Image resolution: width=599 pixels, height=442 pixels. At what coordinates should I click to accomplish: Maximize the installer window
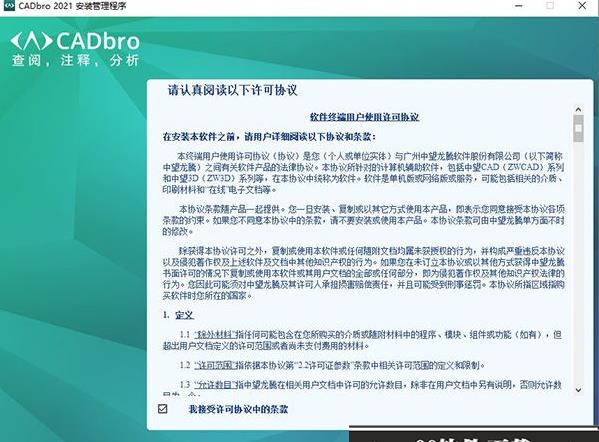point(550,6)
